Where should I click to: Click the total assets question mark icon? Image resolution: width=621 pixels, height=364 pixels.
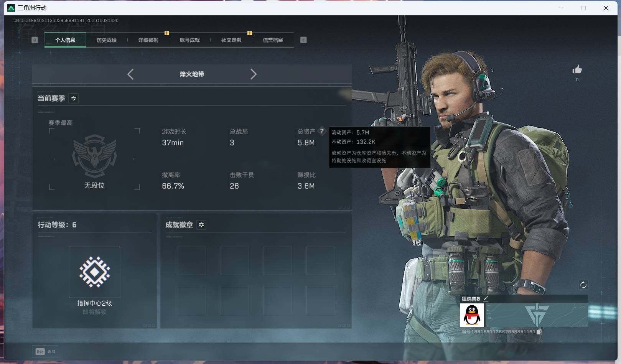tap(322, 131)
